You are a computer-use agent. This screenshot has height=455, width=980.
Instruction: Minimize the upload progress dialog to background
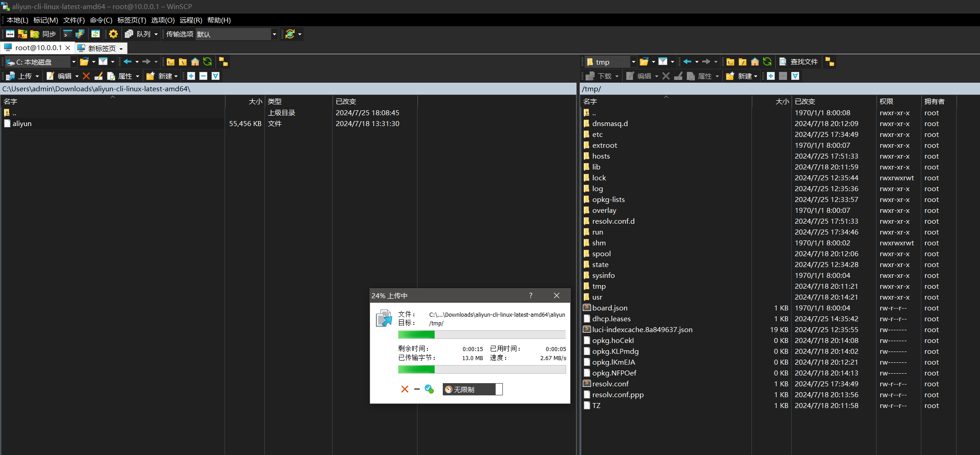417,389
